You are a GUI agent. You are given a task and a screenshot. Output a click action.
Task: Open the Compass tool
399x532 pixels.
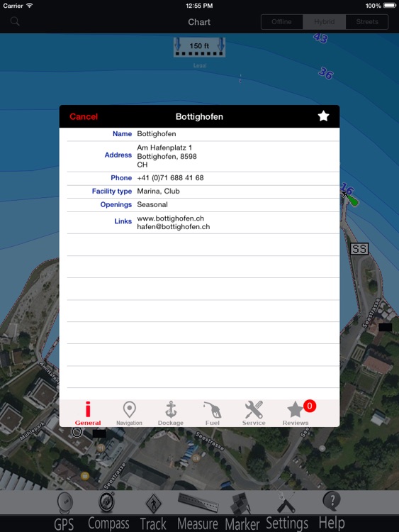pos(108,511)
